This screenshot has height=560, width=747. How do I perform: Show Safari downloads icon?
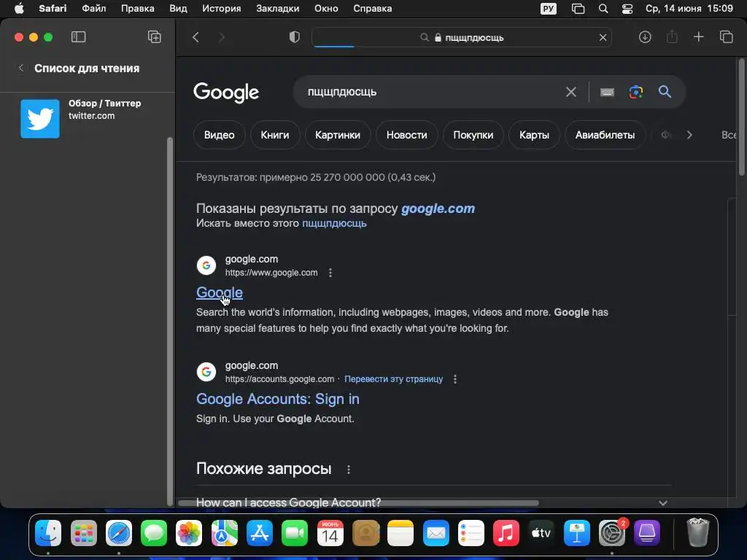click(x=645, y=37)
